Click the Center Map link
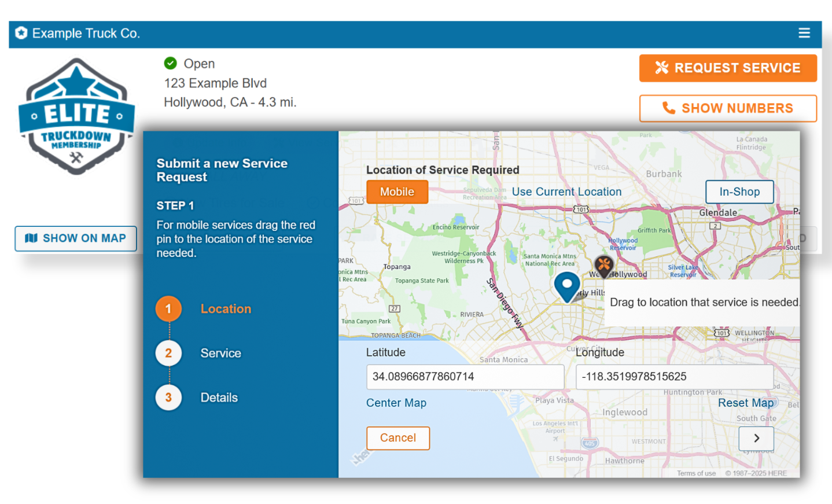 tap(396, 403)
